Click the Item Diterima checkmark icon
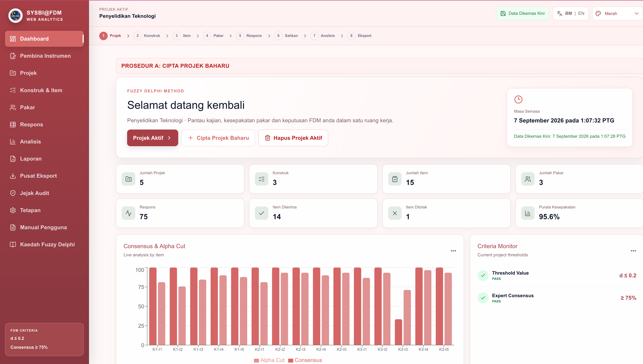 tap(261, 213)
